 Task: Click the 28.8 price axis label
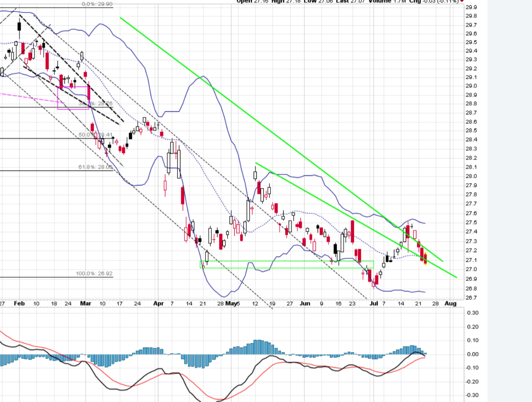(471, 104)
